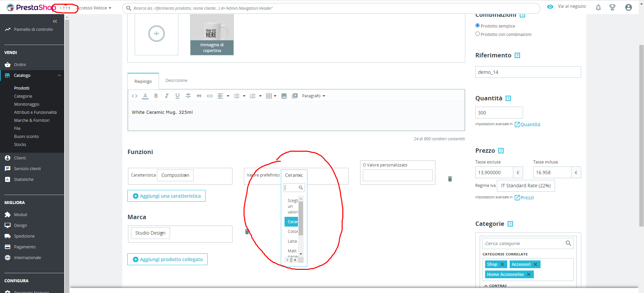The width and height of the screenshot is (644, 293).
Task: Remove the Accessori category tag
Action: click(535, 264)
